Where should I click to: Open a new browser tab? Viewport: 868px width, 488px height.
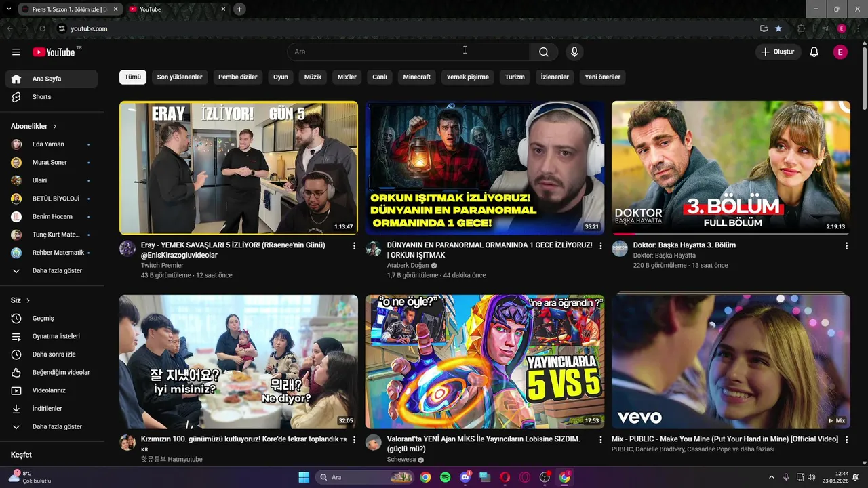point(239,9)
